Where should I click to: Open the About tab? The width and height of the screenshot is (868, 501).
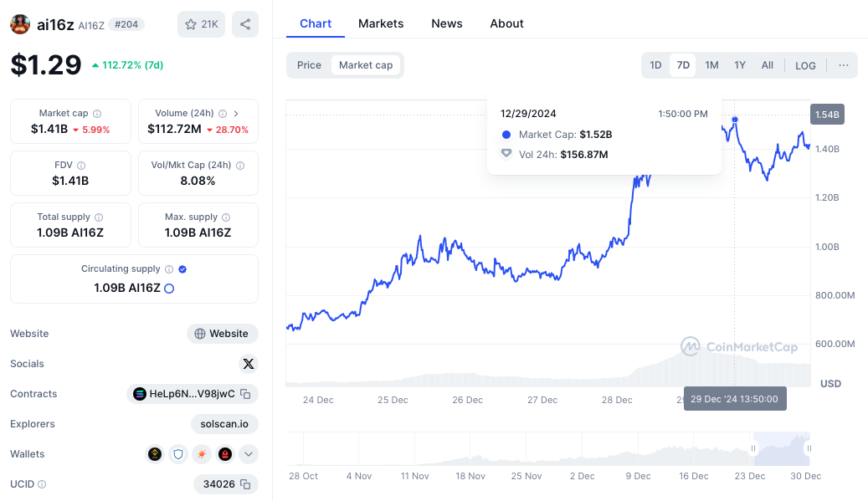506,23
